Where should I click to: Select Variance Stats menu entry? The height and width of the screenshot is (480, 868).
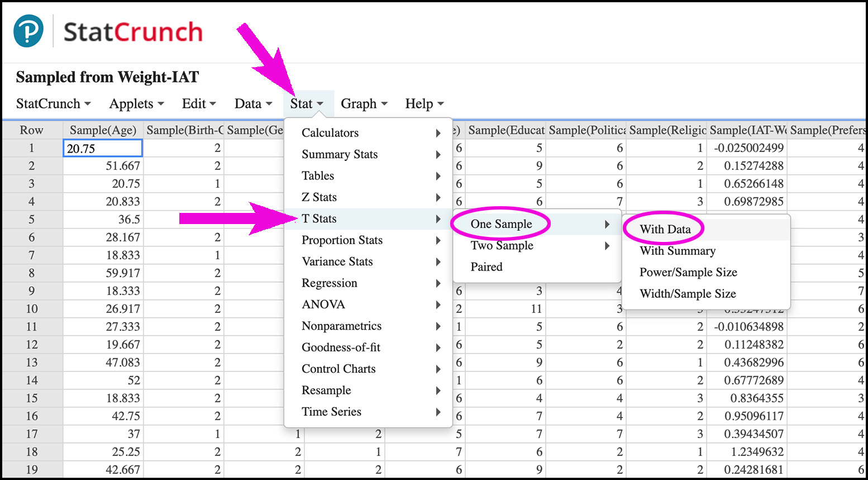pos(368,262)
